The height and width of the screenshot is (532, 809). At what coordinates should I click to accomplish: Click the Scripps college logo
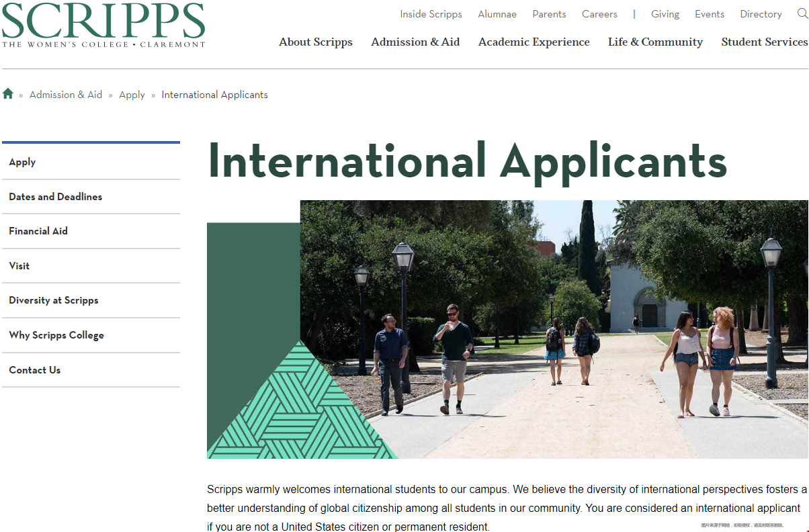pyautogui.click(x=103, y=25)
